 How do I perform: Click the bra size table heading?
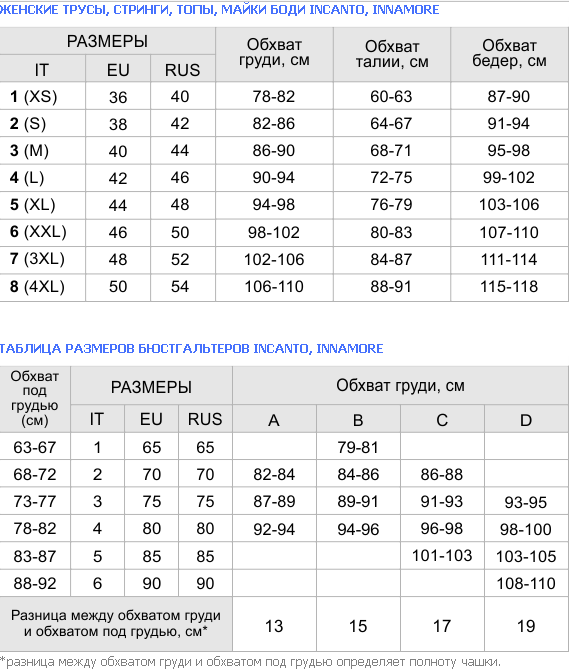tap(191, 348)
